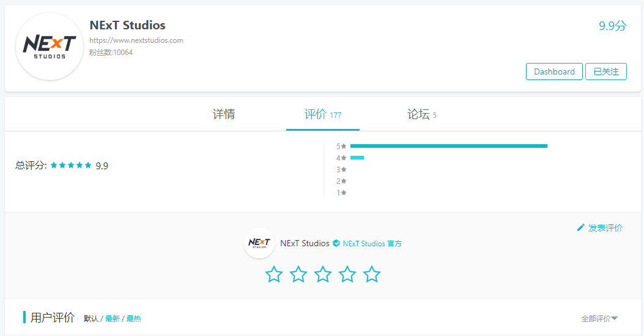Rate two stars in the review form

click(x=298, y=274)
